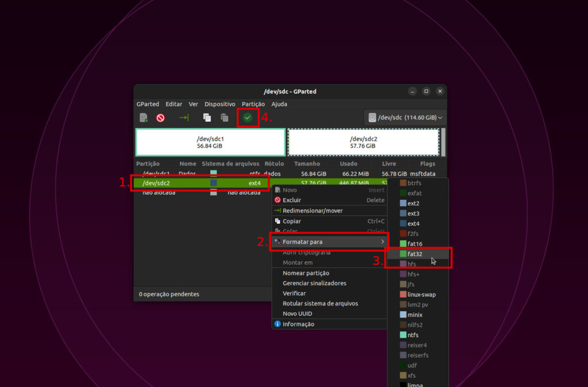588x387 pixels.
Task: Click the Flags column header
Action: [427, 164]
